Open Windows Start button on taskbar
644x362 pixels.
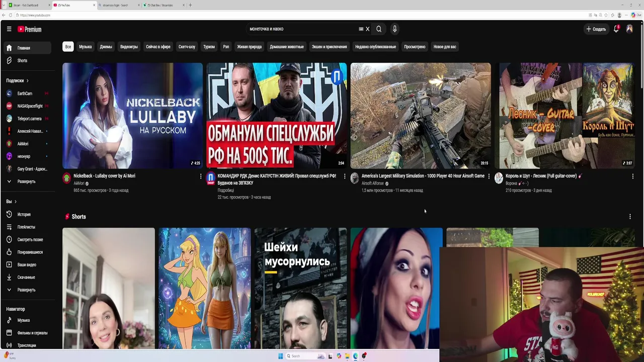coord(281,356)
